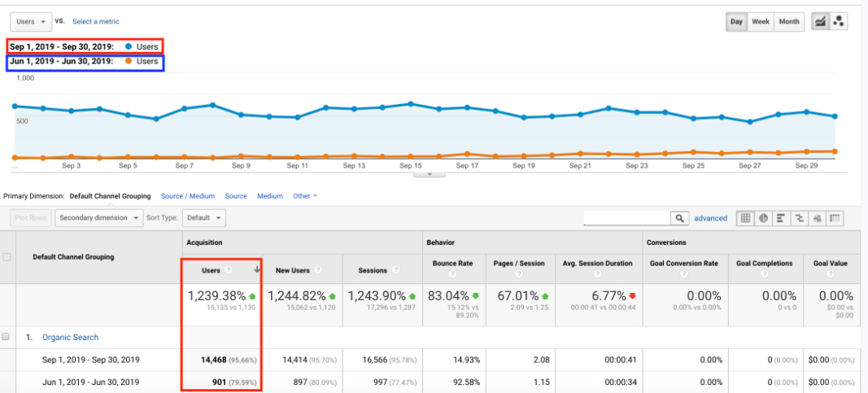Toggle the Week granularity button
This screenshot has width=868, height=393.
click(761, 22)
